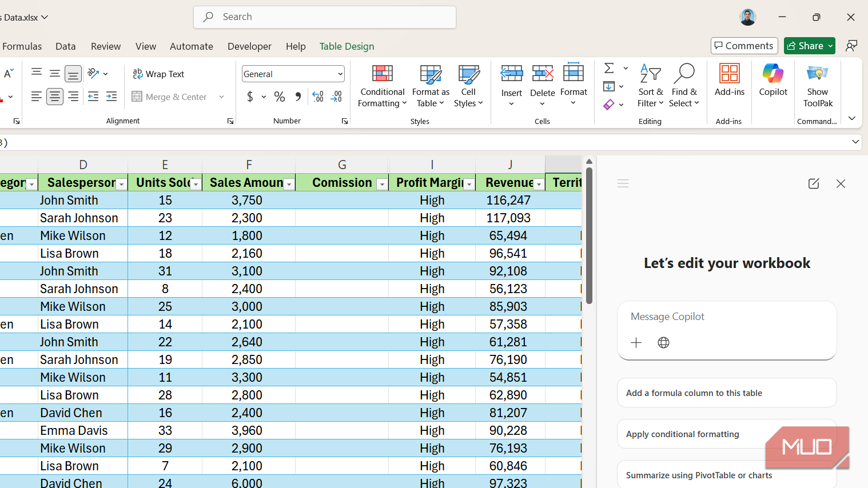Viewport: 868px width, 488px height.
Task: Add attachment with the plus icon
Action: (636, 342)
